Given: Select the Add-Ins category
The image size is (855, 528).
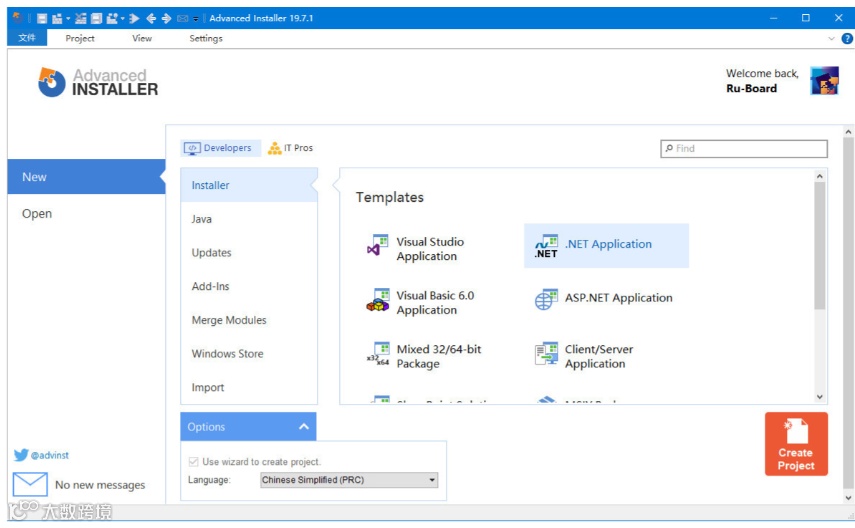Looking at the screenshot, I should pyautogui.click(x=249, y=286).
